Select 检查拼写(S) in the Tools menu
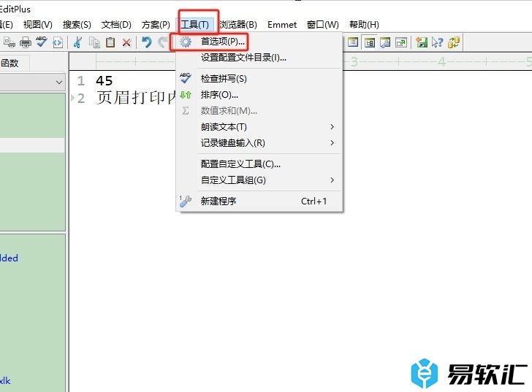Screen dimensions: 532x392 pyautogui.click(x=259, y=79)
